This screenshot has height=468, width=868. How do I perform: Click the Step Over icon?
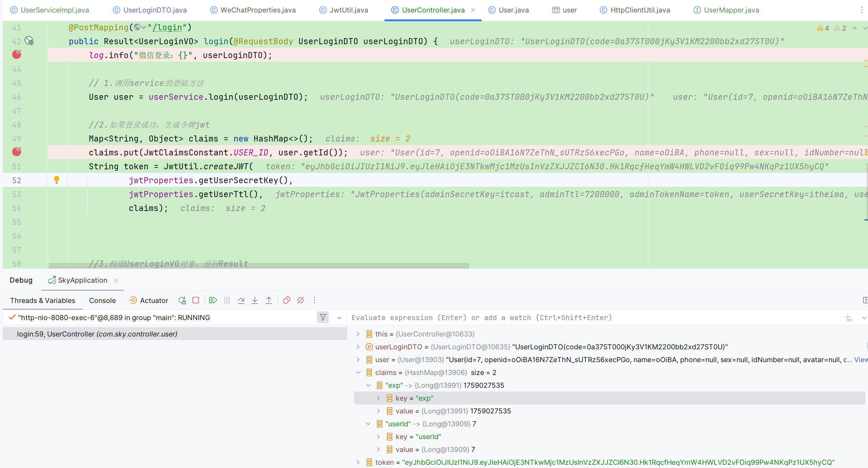(241, 300)
